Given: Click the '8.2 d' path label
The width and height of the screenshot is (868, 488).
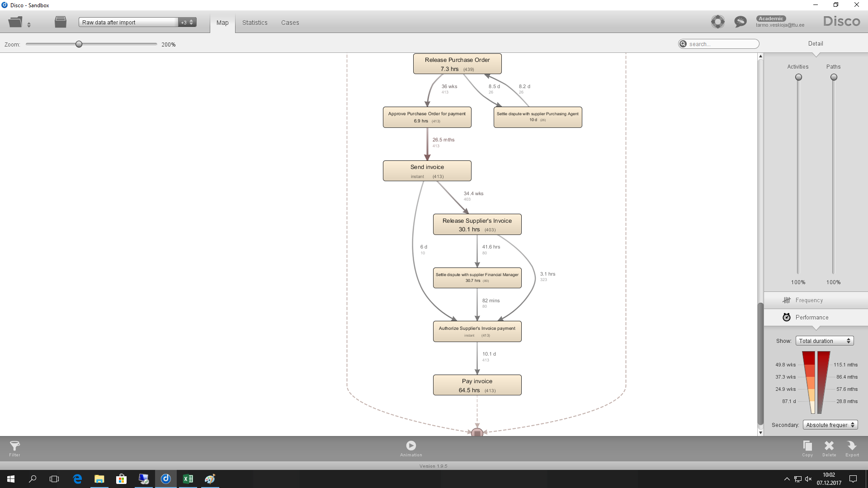Looking at the screenshot, I should tap(524, 86).
